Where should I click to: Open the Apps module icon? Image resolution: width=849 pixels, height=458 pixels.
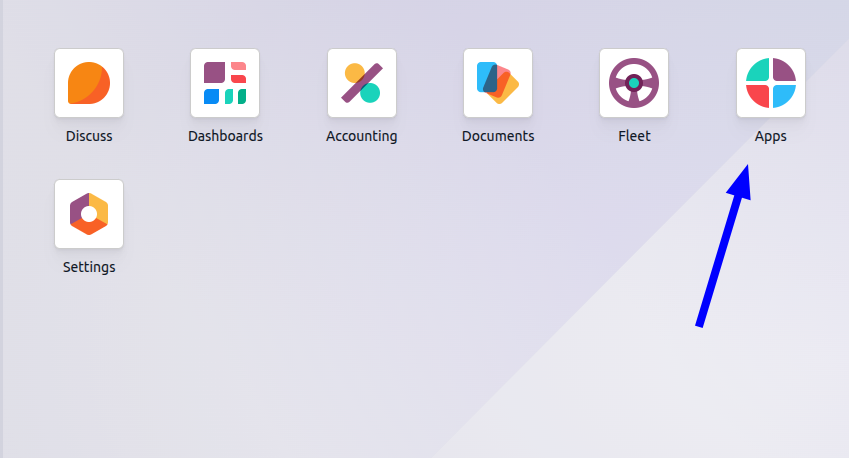(x=770, y=83)
